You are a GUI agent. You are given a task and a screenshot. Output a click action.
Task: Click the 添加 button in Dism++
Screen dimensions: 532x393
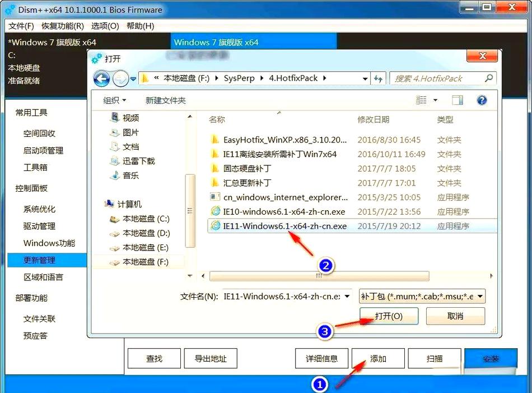pos(378,358)
